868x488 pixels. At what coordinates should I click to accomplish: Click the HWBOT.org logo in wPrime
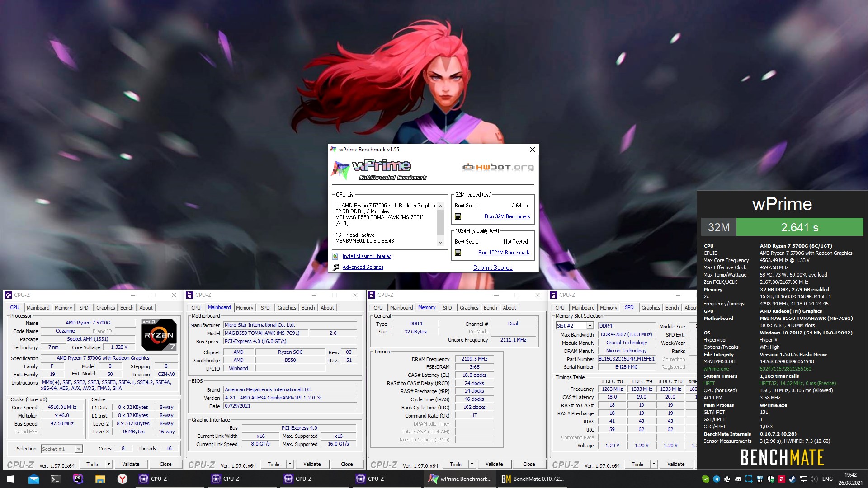pyautogui.click(x=498, y=167)
